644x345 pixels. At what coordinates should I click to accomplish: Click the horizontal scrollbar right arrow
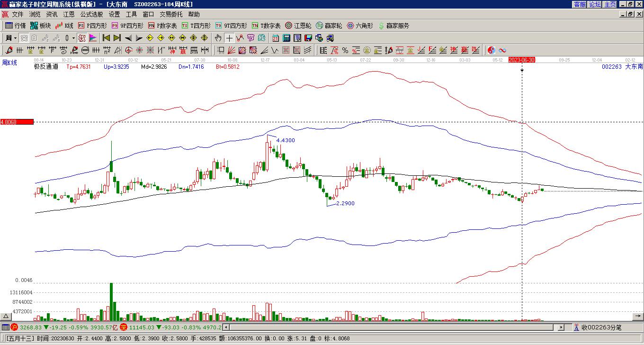561,327
